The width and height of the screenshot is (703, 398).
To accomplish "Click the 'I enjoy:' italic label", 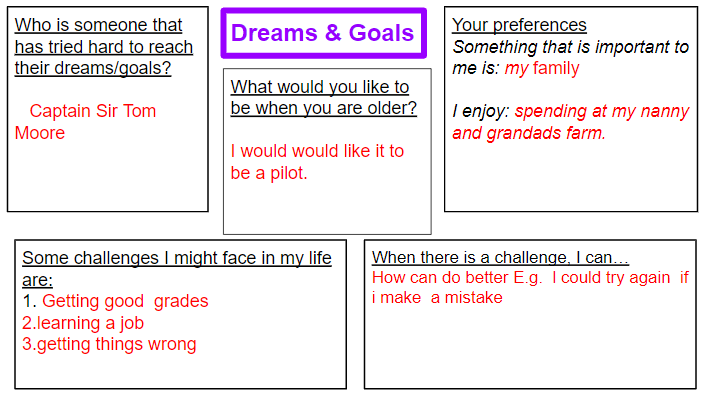I will 481,111.
